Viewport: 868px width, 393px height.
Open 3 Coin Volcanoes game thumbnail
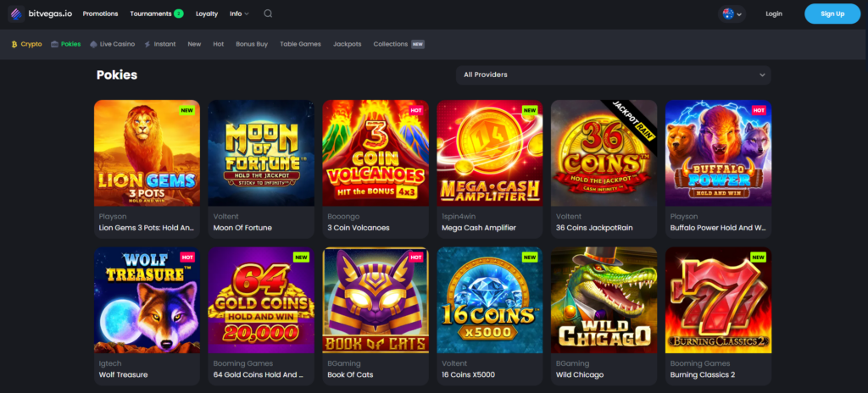[x=376, y=153]
